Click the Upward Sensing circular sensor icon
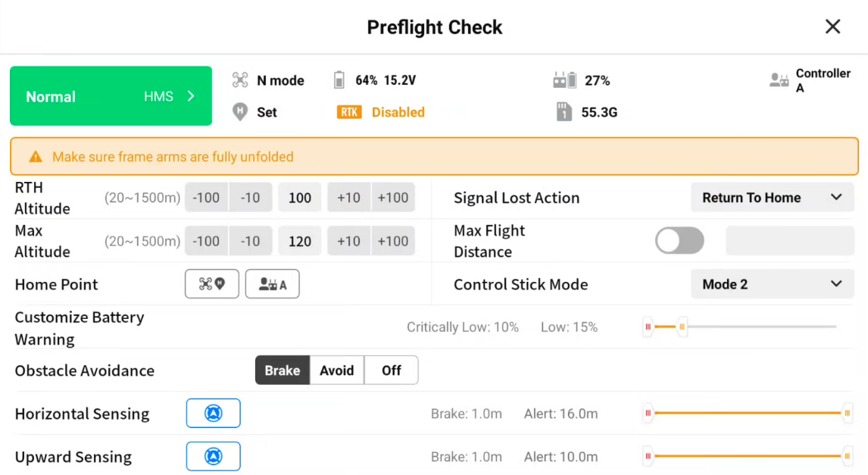Screen dimensions: 868x475 tap(213, 456)
